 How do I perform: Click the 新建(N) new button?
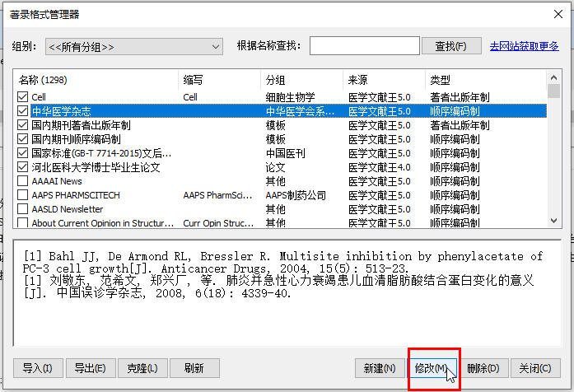[x=379, y=368]
